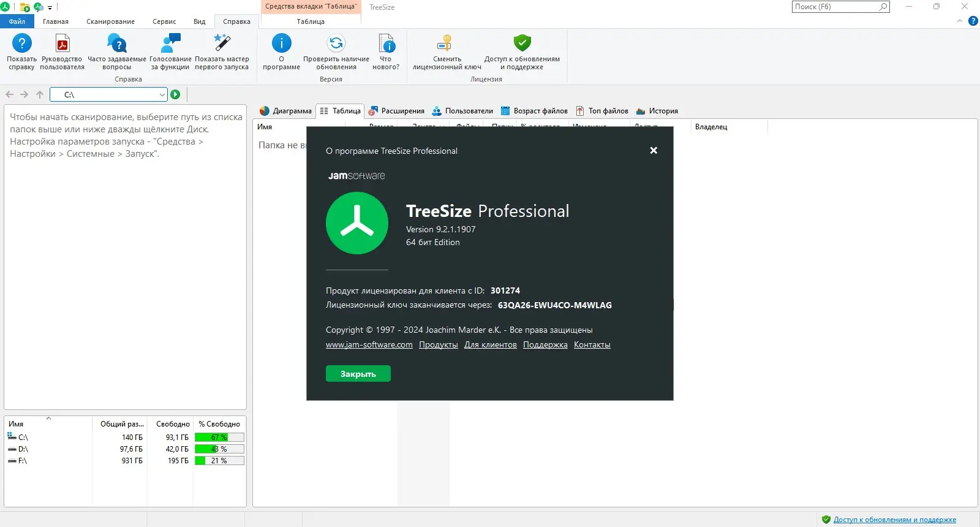Open the Таблица contextual ribbon tab
Screen dimensions: 980x527
tap(311, 21)
